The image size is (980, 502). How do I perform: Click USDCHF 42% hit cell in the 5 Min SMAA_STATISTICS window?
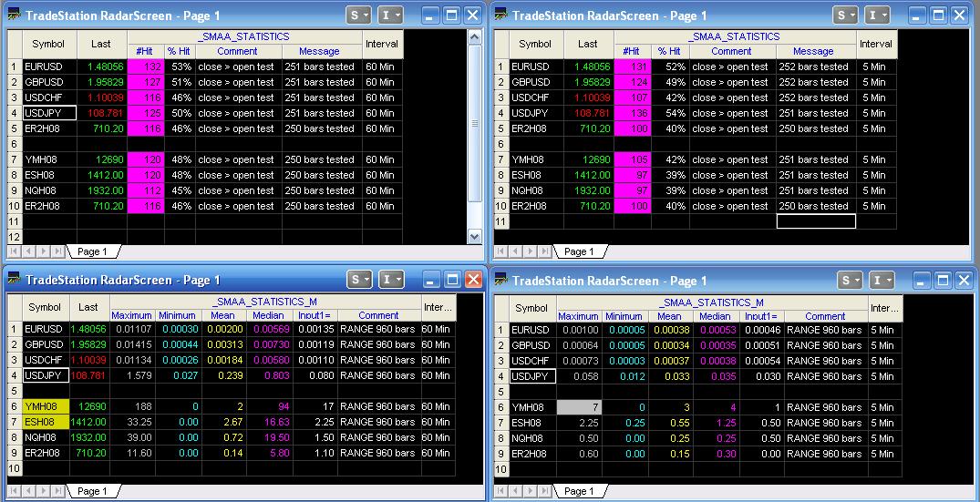click(x=670, y=97)
